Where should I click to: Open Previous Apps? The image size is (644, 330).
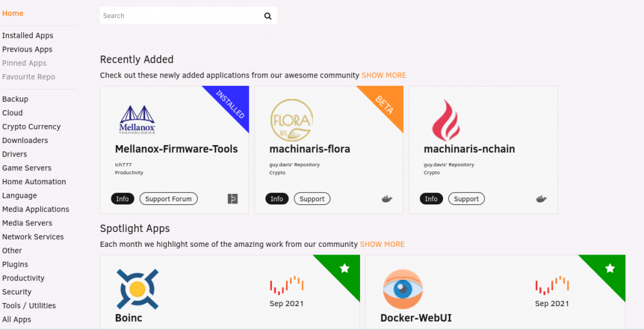pyautogui.click(x=27, y=50)
